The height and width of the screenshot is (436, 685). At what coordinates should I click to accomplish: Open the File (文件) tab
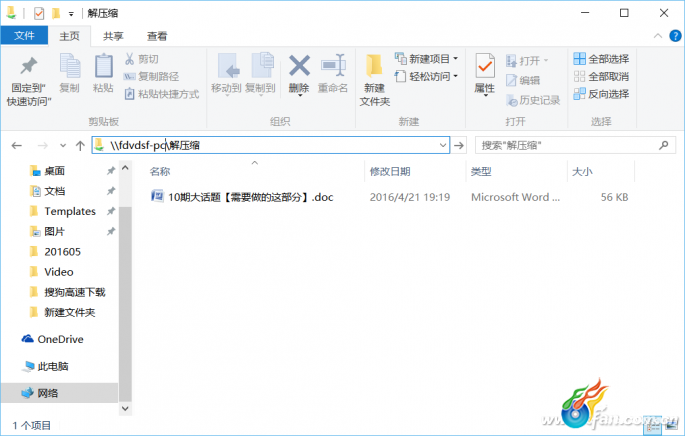pos(24,35)
